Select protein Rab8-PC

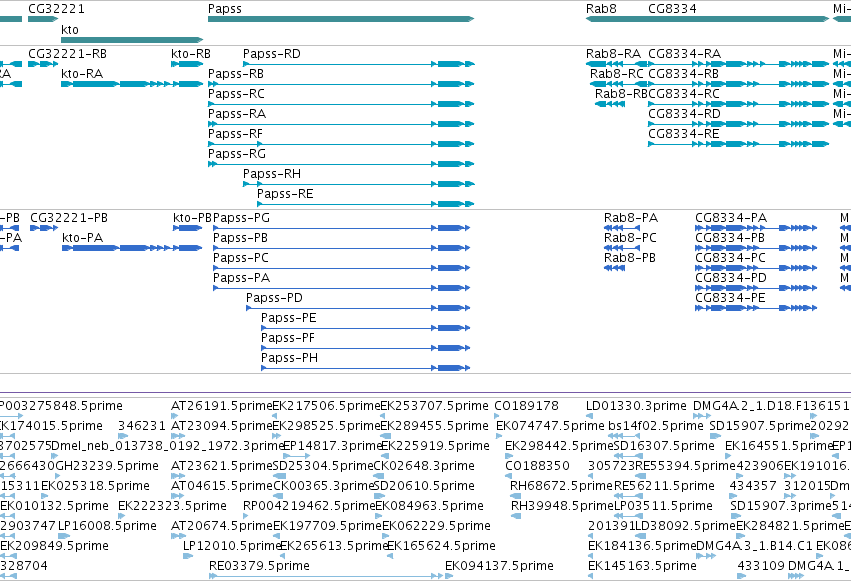[622, 248]
